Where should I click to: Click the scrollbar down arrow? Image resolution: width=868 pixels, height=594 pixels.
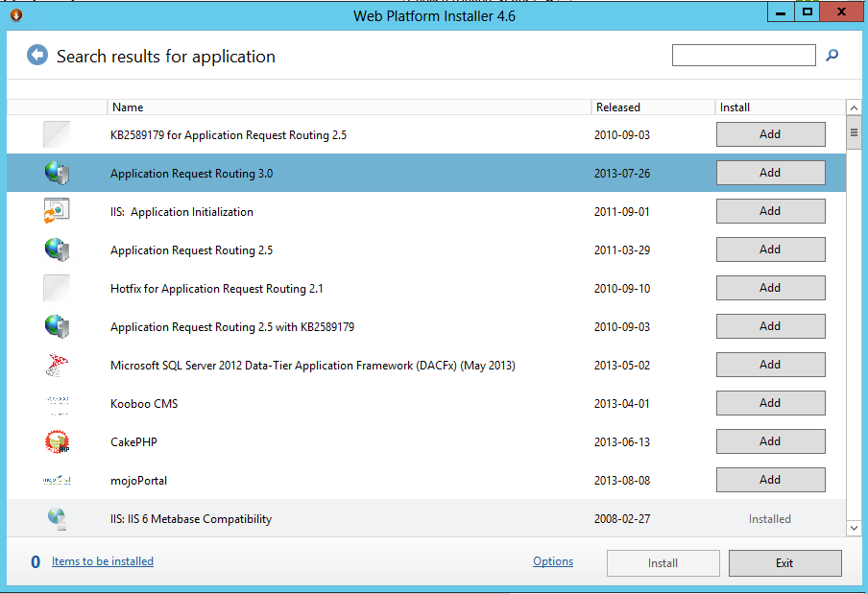(854, 528)
